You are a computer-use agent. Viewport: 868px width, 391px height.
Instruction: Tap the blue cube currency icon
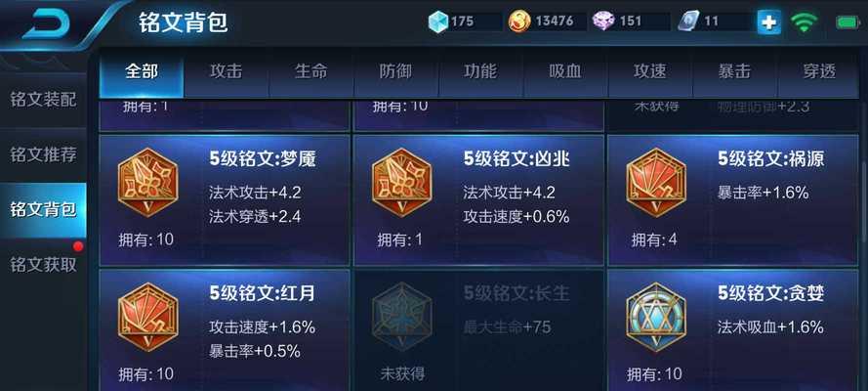pos(437,22)
